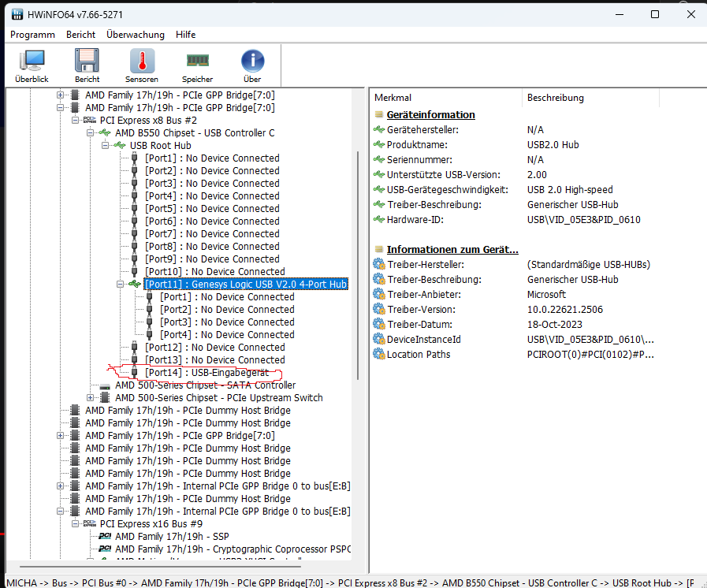Maximize the HWiNFO64 window

tap(655, 14)
